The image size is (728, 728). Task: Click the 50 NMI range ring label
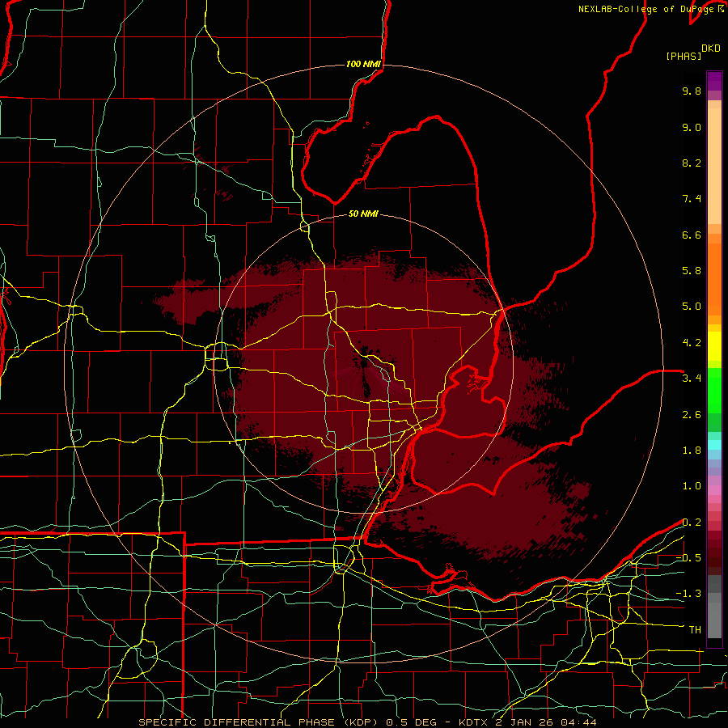(x=363, y=214)
